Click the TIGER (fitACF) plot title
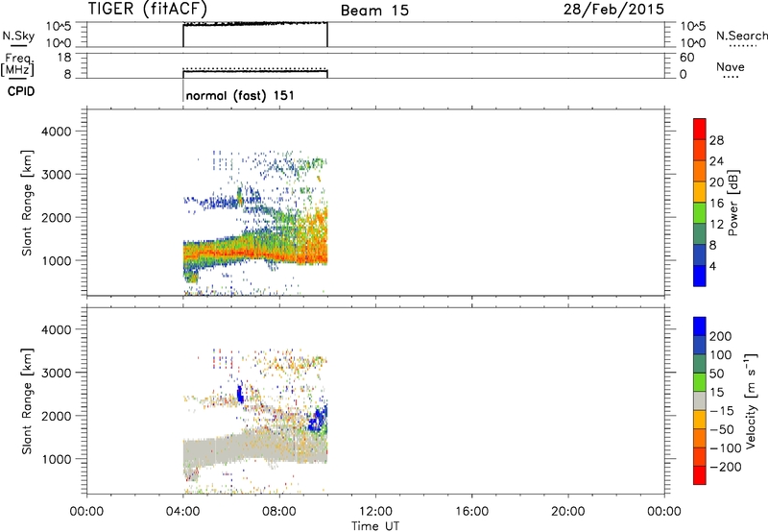Screen dimensions: 768x532 (x=148, y=9)
